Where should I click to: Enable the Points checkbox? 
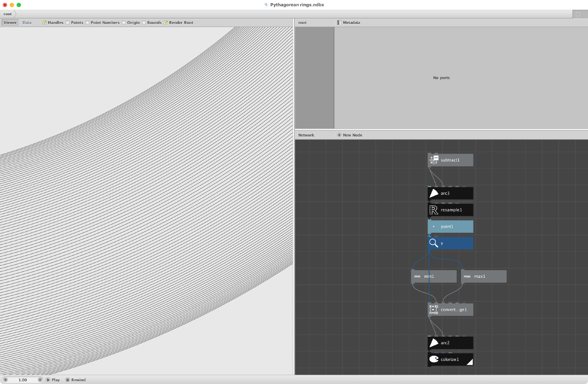point(68,23)
